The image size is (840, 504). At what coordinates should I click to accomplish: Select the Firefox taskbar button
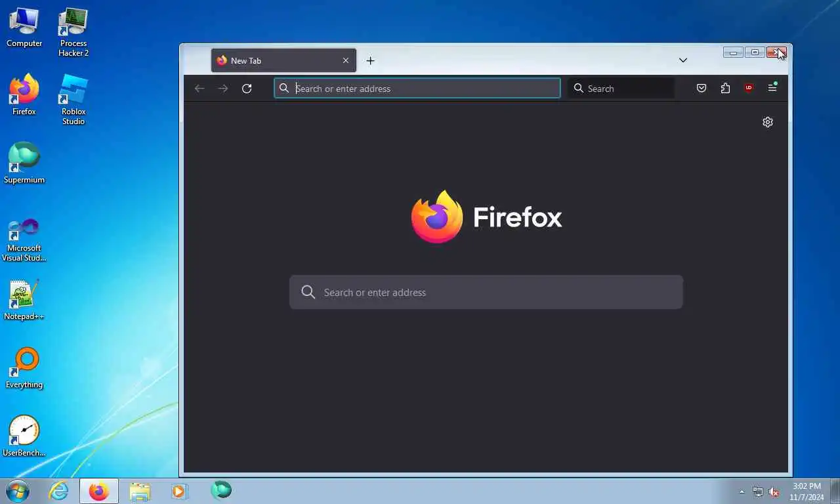click(99, 491)
